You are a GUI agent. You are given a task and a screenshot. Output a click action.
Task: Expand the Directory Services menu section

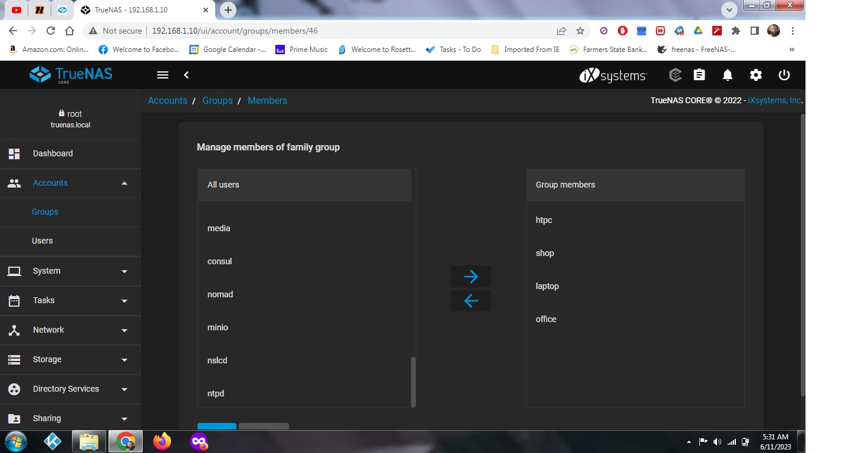pyautogui.click(x=71, y=389)
